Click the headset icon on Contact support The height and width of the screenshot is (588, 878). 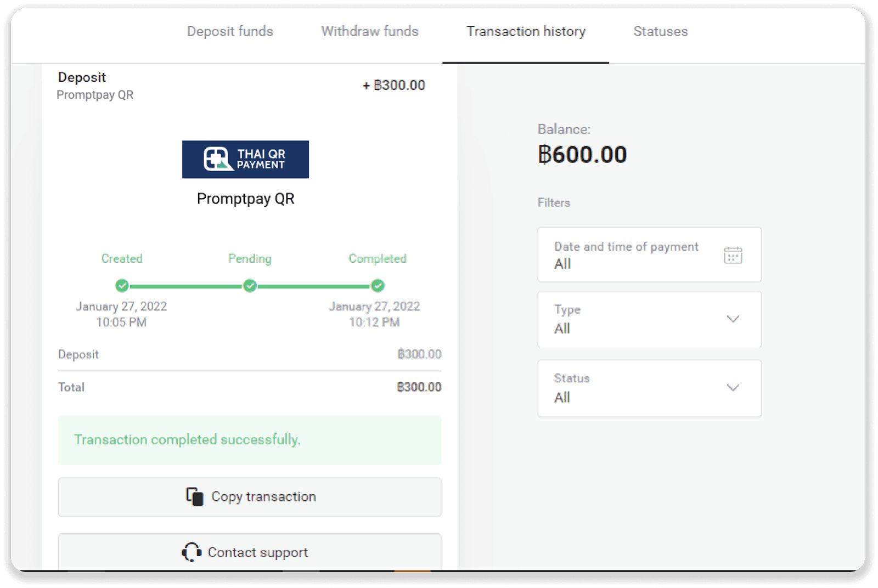pyautogui.click(x=191, y=552)
